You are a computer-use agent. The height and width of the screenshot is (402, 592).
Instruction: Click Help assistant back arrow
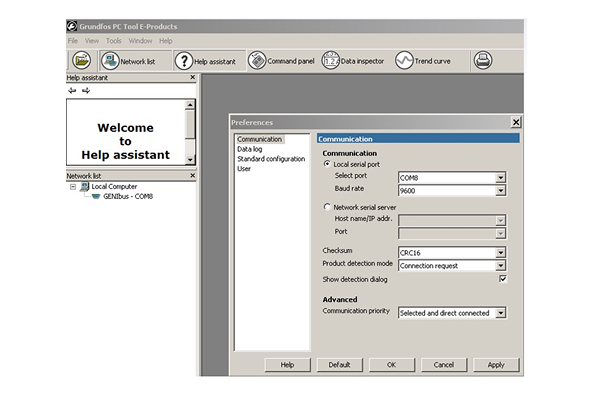pyautogui.click(x=72, y=91)
